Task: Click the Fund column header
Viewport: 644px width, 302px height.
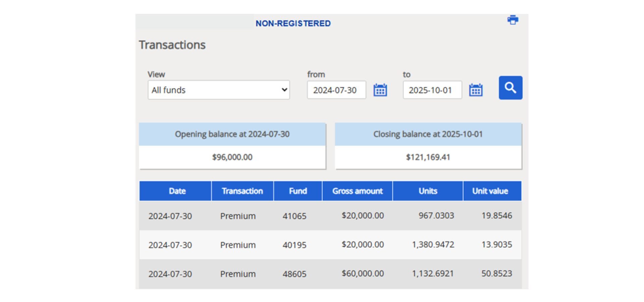Action: [x=298, y=191]
